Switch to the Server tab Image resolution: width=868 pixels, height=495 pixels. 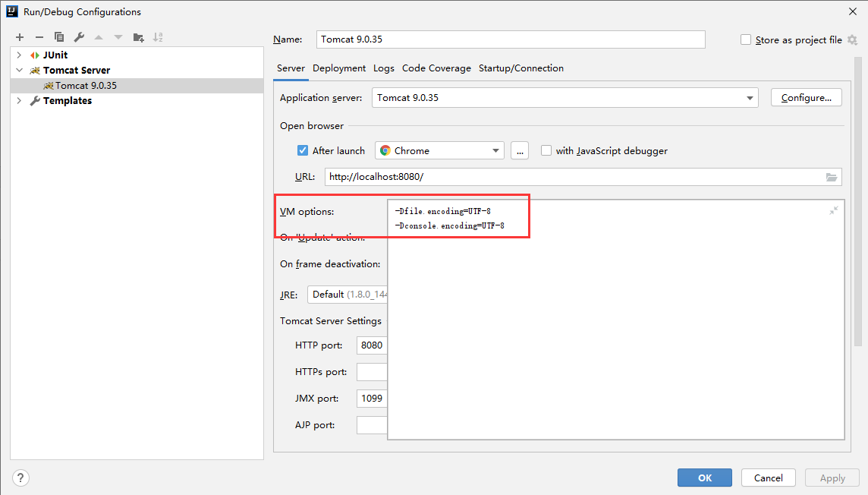[291, 68]
